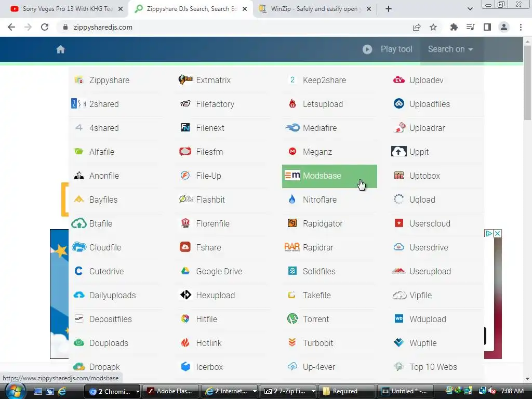
Task: Open the media controls icon
Action: [471, 27]
